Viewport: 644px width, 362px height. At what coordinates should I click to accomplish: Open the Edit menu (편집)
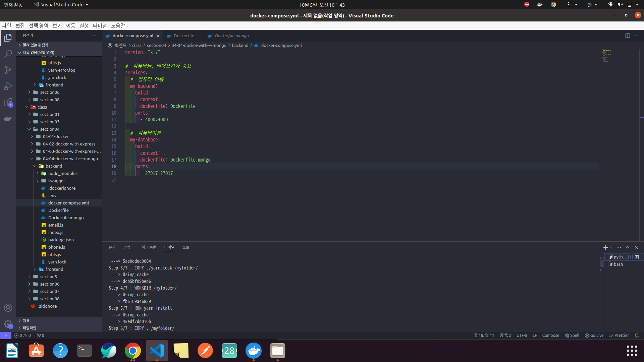20,26
